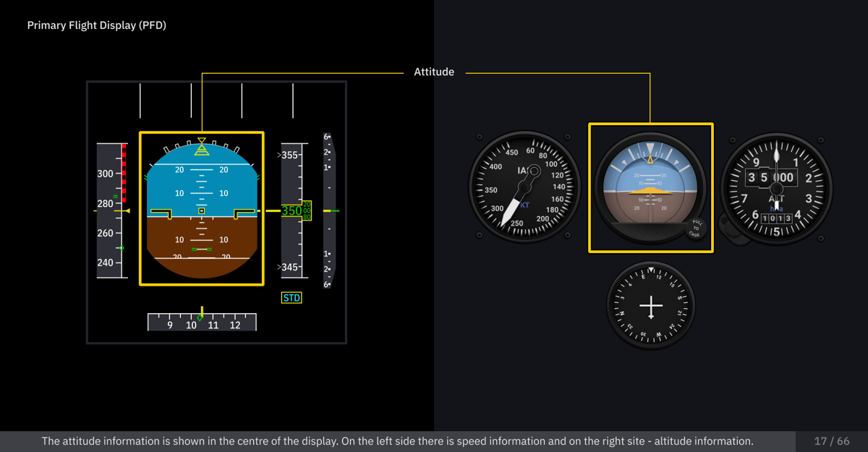
Task: Click the analog altimeter gauge
Action: [x=776, y=188]
